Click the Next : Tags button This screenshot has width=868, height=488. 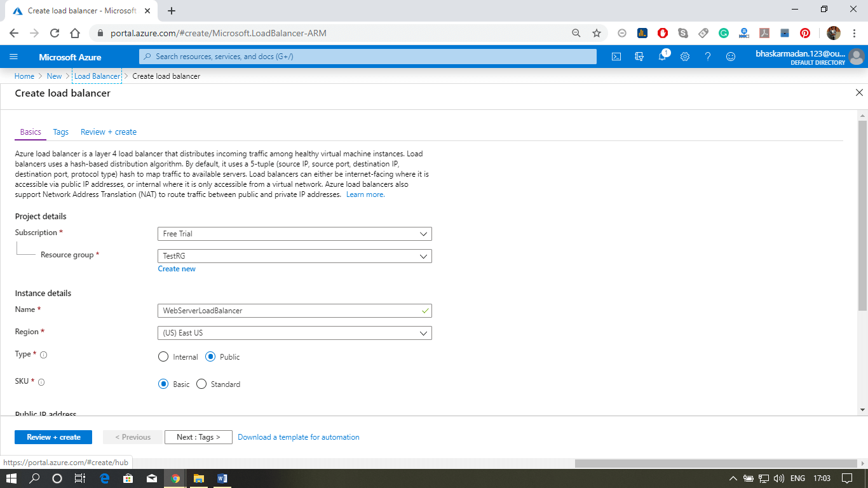coord(198,437)
